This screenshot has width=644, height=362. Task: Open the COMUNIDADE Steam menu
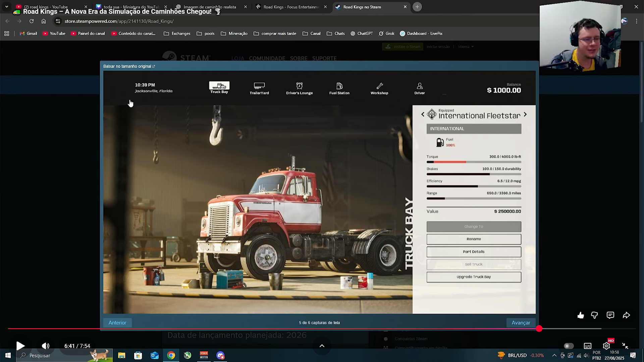(267, 58)
